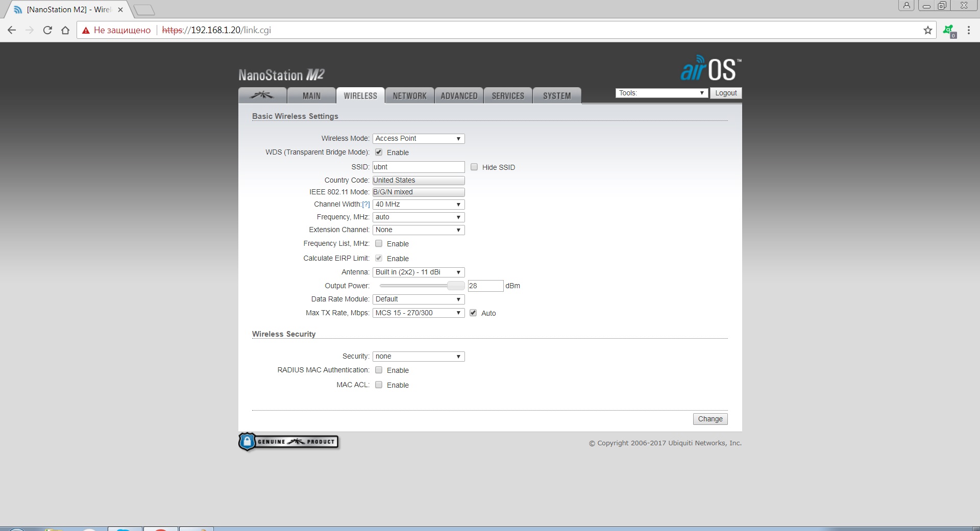Expand the Data Rate Module dropdown
The width and height of the screenshot is (980, 531).
[x=419, y=299]
